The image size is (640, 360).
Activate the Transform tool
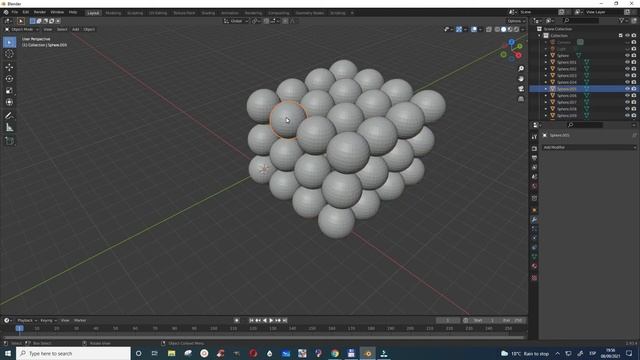(9, 102)
